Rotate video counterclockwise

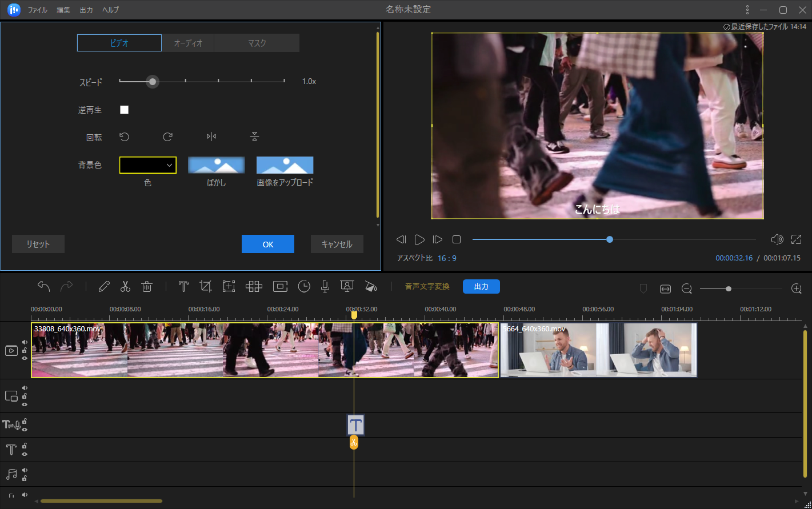[124, 137]
